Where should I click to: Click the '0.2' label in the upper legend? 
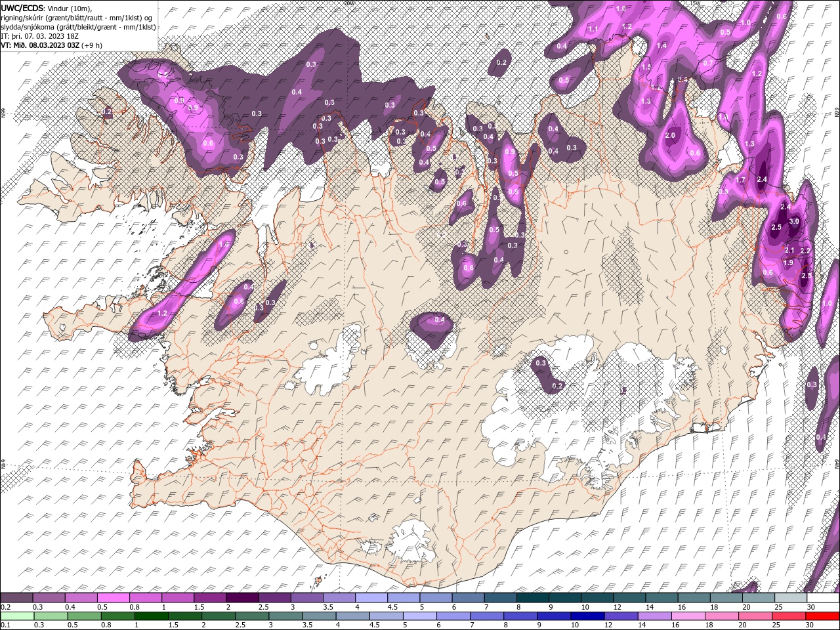point(5,607)
